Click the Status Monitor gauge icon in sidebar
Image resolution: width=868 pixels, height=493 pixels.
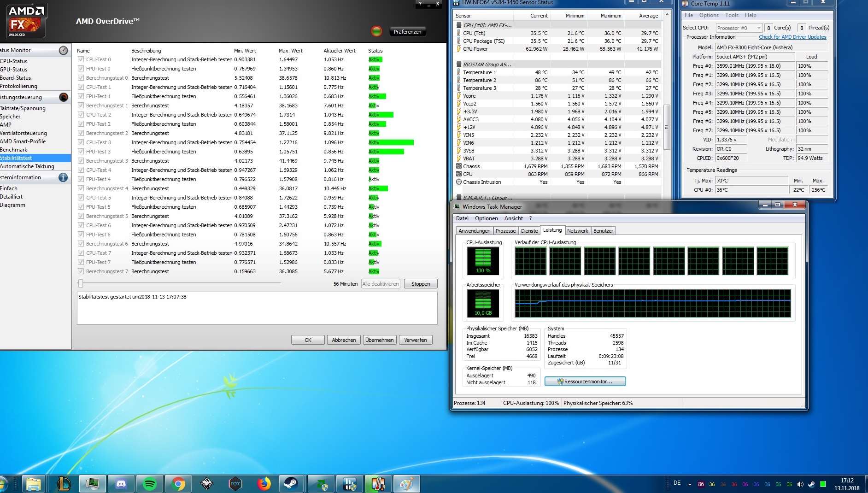[64, 50]
